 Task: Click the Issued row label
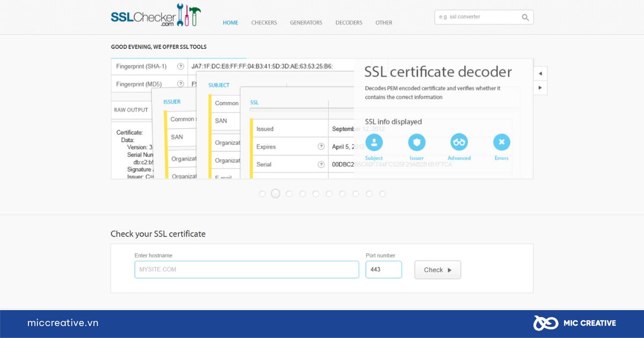click(x=265, y=129)
